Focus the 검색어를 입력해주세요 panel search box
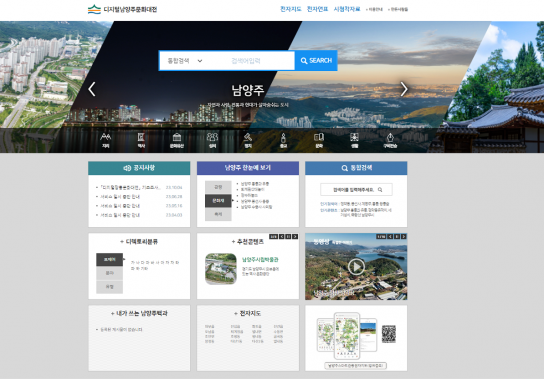This screenshot has width=544, height=379. pyautogui.click(x=356, y=190)
